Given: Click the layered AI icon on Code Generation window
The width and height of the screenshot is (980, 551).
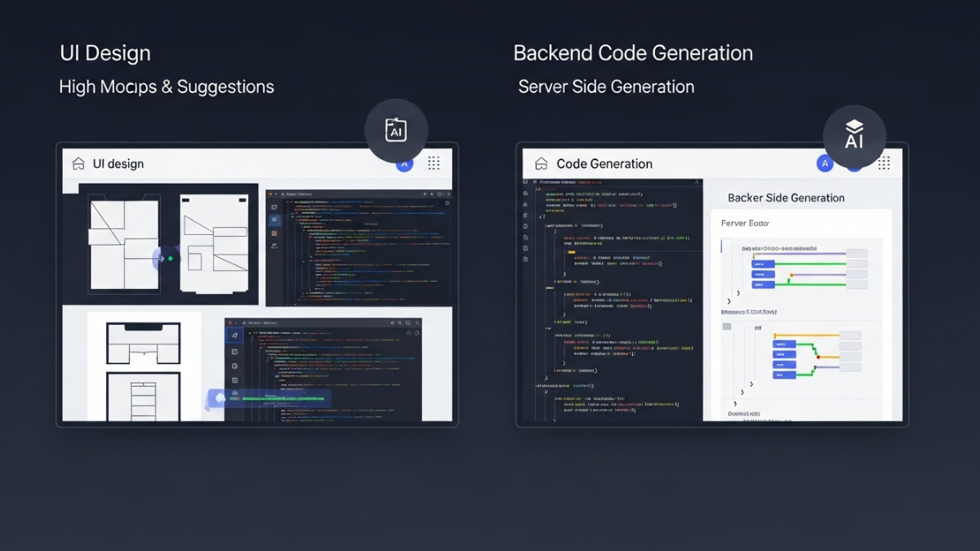Looking at the screenshot, I should [855, 137].
